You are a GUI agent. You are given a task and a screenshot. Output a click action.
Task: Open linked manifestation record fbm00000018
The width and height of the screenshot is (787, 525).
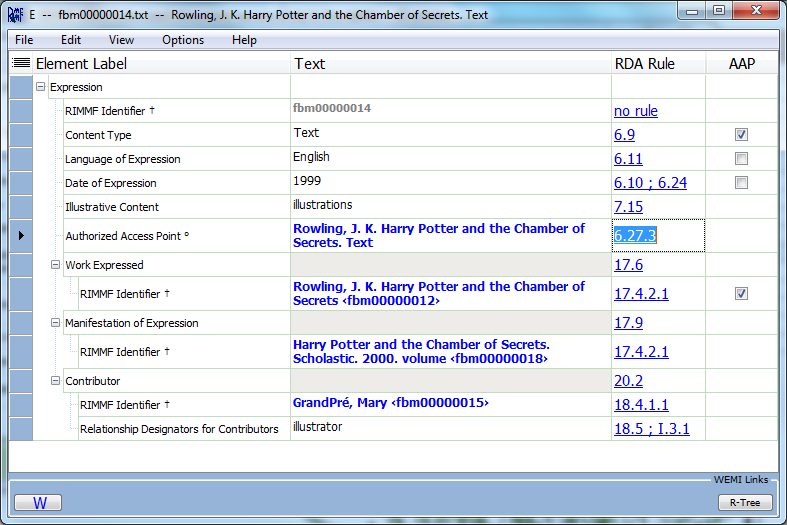tap(421, 352)
